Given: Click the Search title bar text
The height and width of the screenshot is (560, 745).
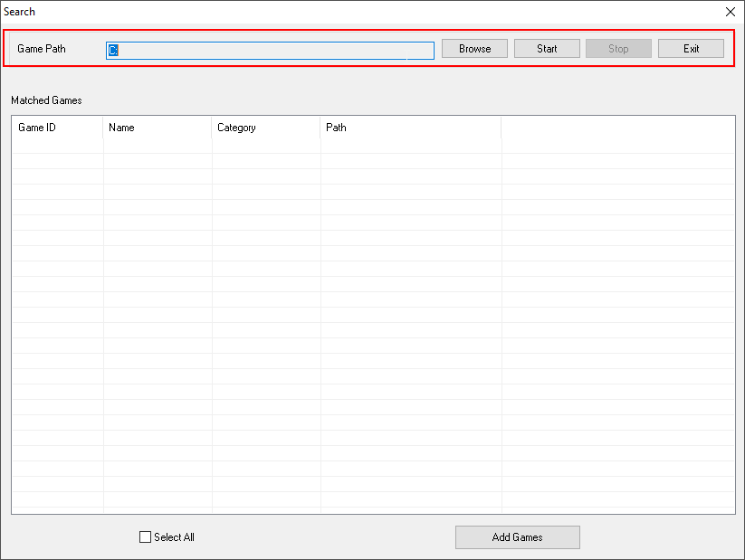Looking at the screenshot, I should pyautogui.click(x=19, y=12).
